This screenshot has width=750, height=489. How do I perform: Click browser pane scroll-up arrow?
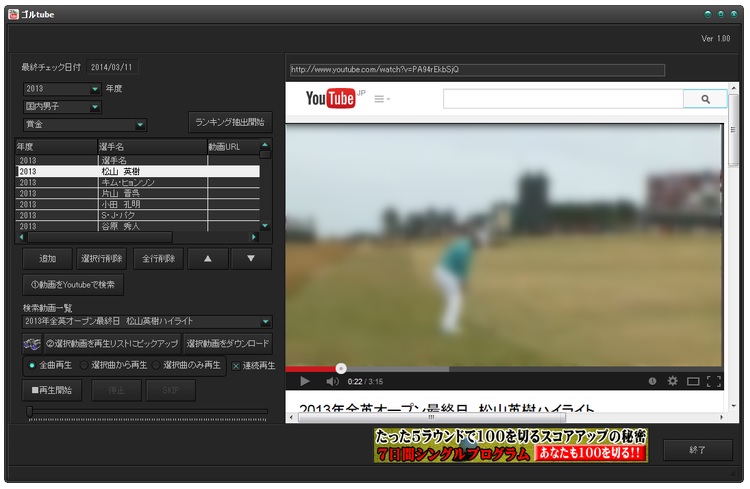pos(733,88)
